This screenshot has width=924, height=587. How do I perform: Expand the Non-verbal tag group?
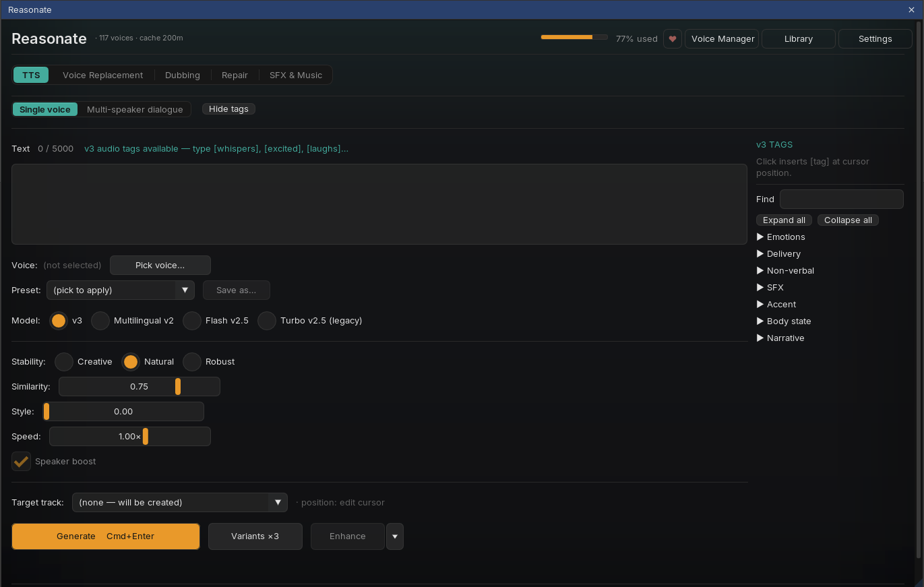tap(786, 271)
